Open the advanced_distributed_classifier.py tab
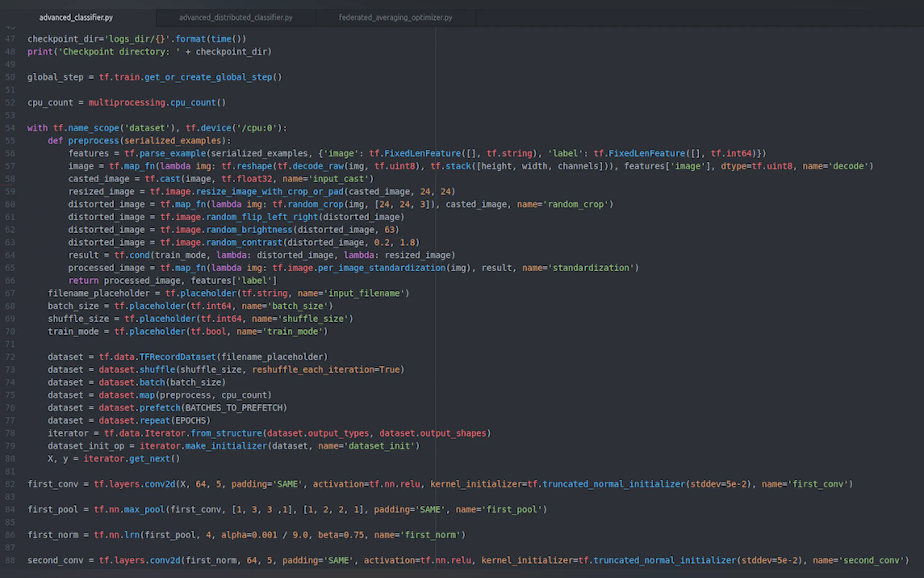 [x=236, y=17]
